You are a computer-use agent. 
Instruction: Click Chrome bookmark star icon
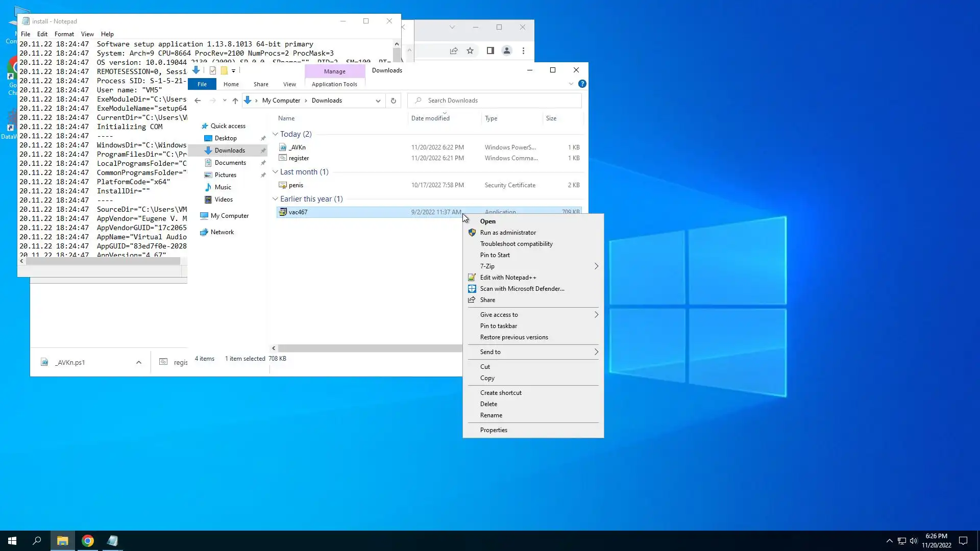click(470, 51)
